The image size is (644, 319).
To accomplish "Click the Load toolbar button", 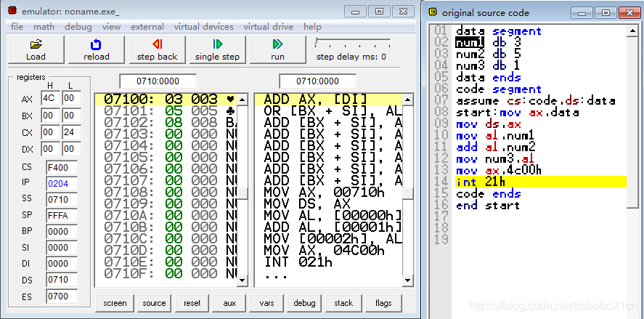I will tap(36, 49).
